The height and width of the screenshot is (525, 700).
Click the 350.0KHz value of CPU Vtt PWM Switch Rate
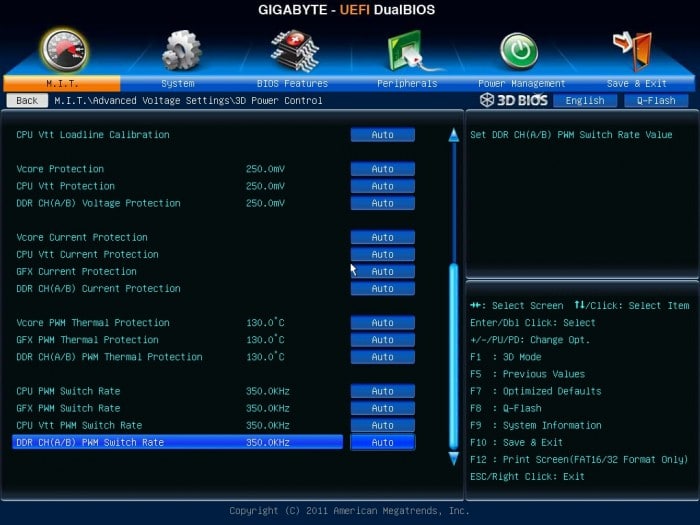[x=268, y=425]
